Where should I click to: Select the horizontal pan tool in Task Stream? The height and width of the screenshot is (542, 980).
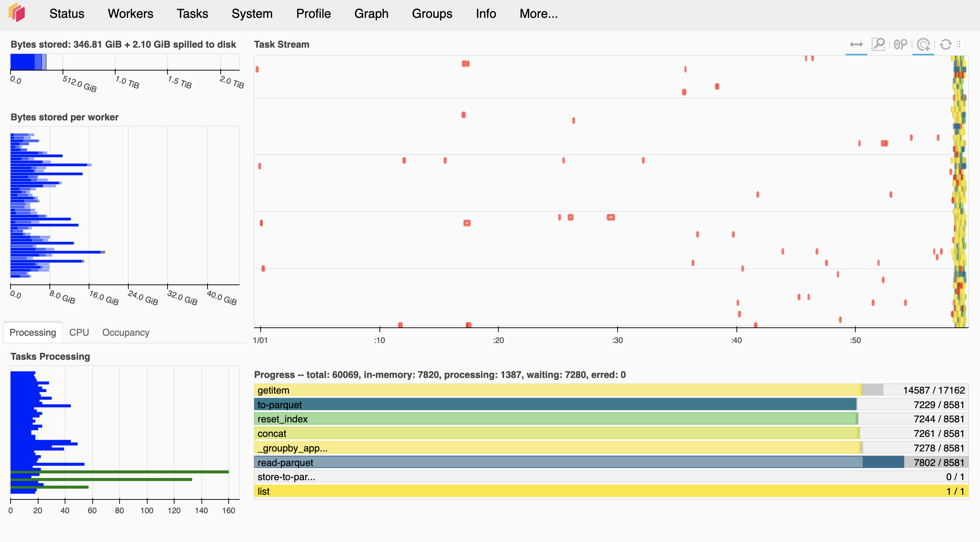point(856,45)
